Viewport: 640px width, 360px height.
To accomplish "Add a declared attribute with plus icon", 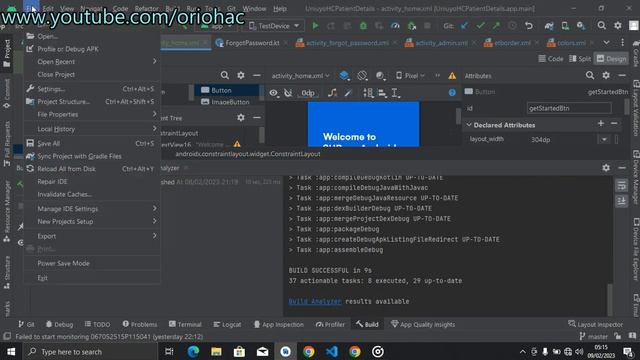I will tap(601, 123).
